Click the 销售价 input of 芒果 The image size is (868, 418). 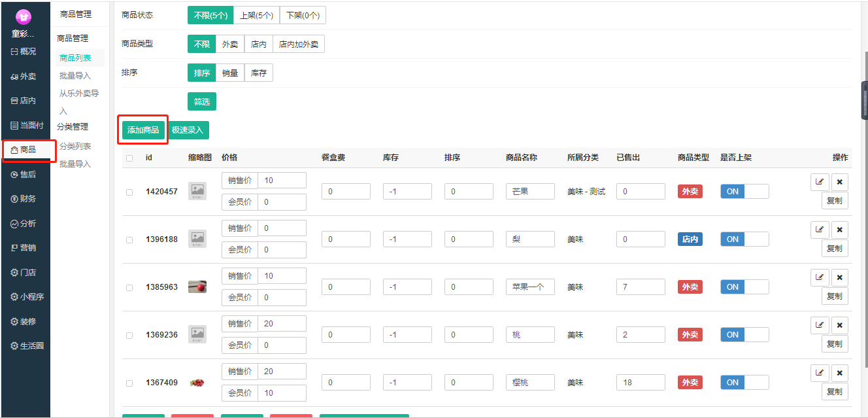(x=282, y=181)
